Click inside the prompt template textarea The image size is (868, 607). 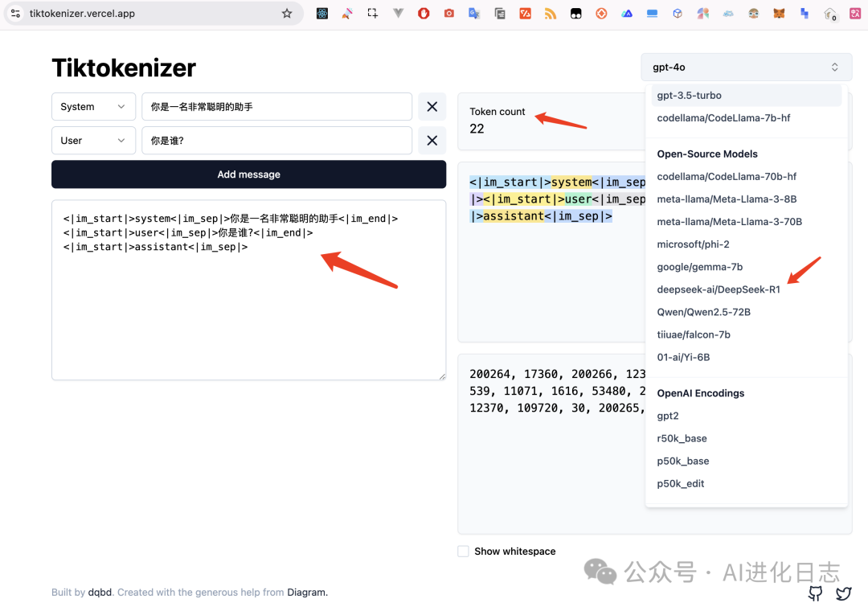pos(248,290)
